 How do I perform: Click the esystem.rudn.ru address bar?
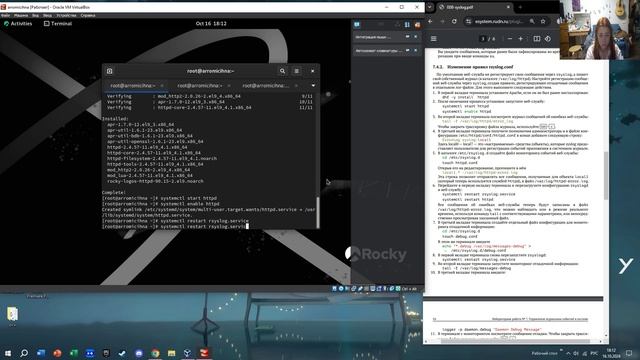500,21
